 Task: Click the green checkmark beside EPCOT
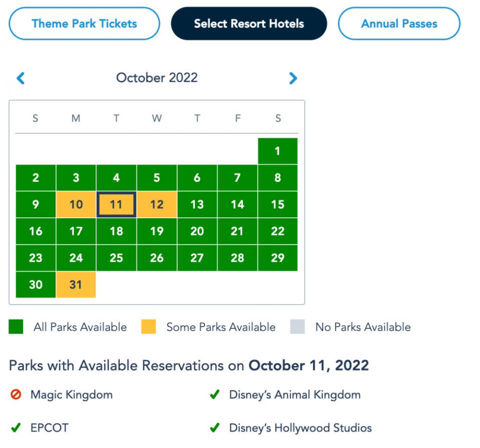[x=15, y=428]
